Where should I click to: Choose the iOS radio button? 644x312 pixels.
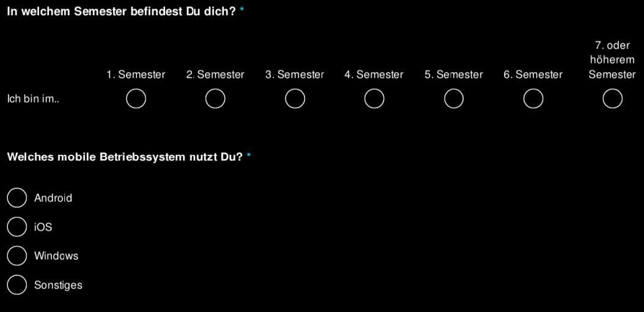coord(17,227)
